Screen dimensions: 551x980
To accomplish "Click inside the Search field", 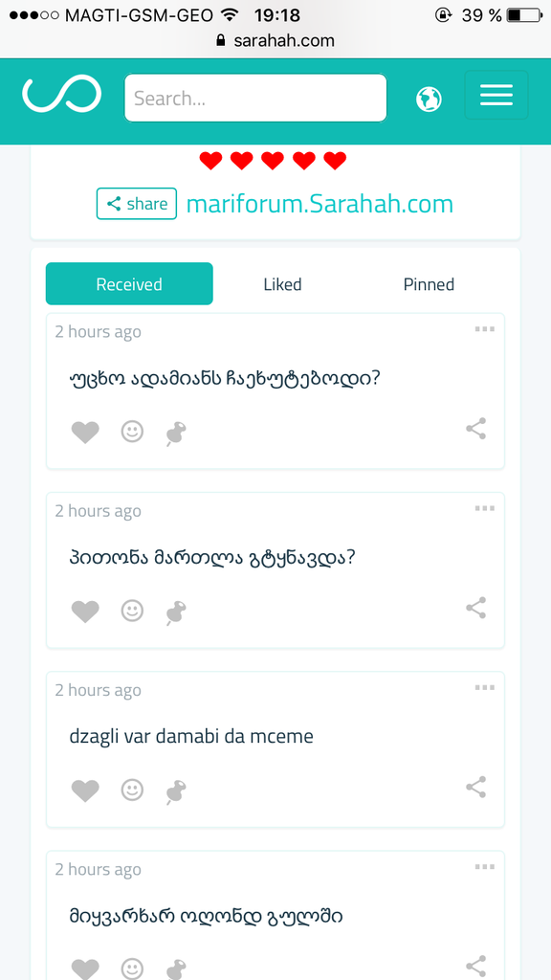I will (x=254, y=97).
